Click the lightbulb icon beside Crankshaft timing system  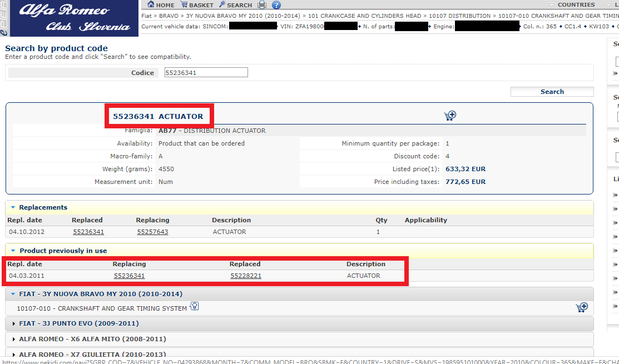click(195, 307)
